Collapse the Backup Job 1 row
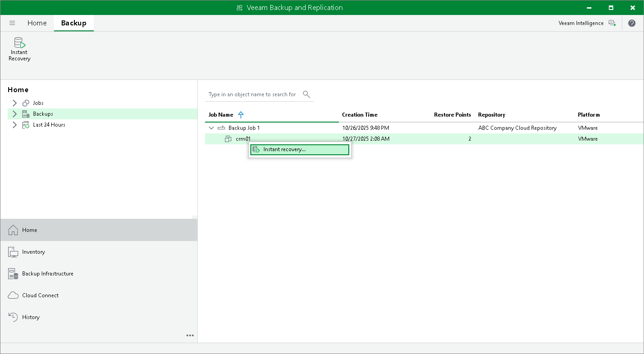644x354 pixels. (x=211, y=128)
